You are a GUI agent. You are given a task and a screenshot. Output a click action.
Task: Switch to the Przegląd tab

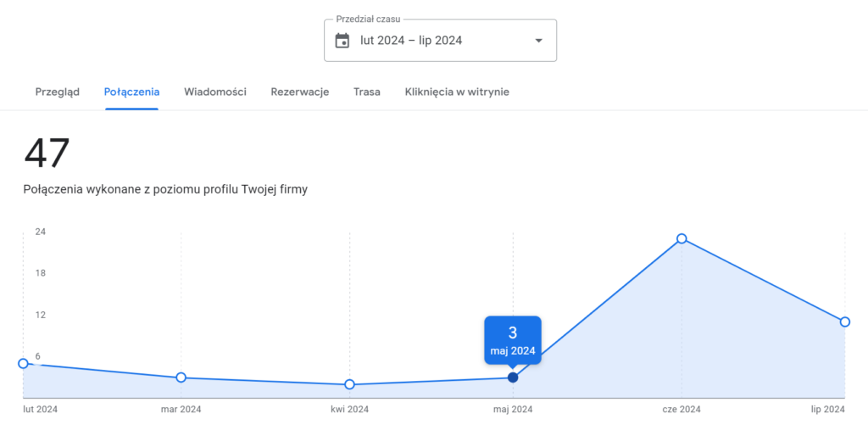tap(58, 92)
